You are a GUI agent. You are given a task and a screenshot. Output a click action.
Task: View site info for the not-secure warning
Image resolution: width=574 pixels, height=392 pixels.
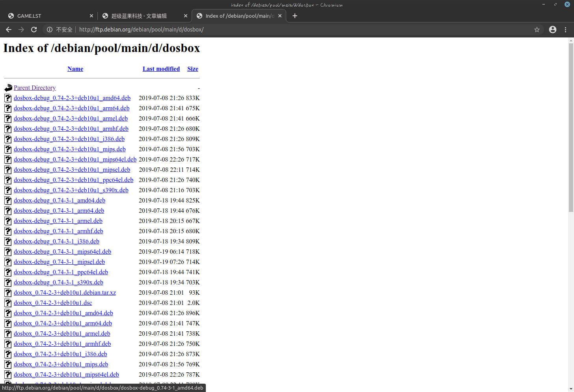(x=60, y=30)
